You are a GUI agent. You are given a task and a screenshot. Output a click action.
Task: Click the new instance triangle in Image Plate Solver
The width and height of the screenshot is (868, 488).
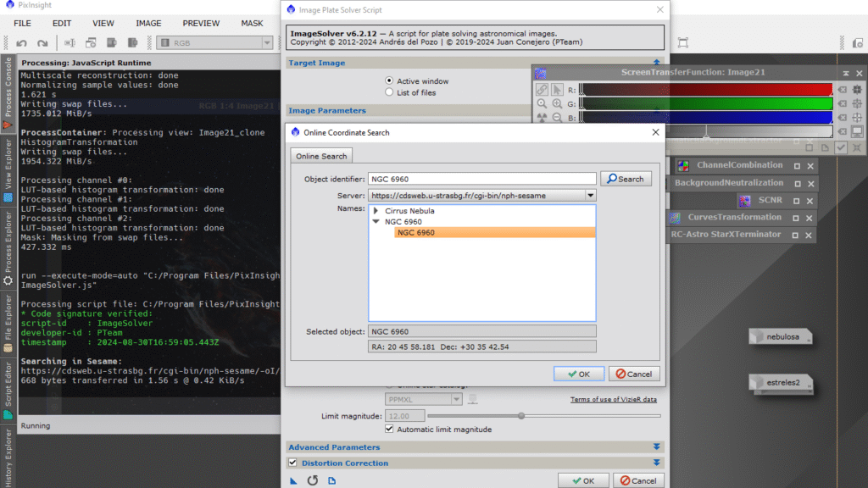pos(293,481)
